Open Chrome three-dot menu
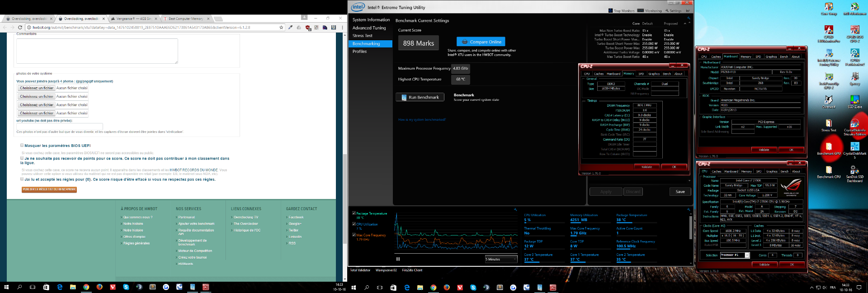This screenshot has width=868, height=293. 342,27
